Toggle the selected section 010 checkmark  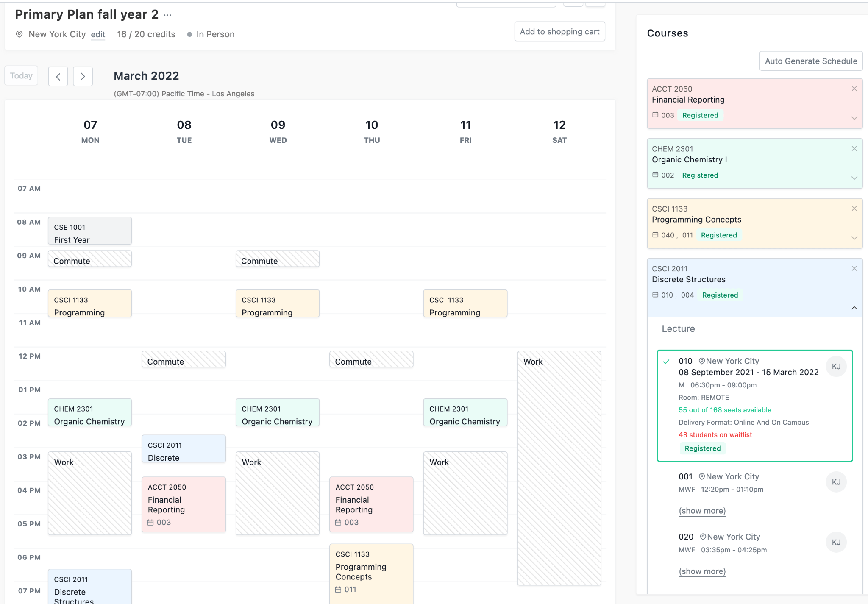pyautogui.click(x=666, y=362)
